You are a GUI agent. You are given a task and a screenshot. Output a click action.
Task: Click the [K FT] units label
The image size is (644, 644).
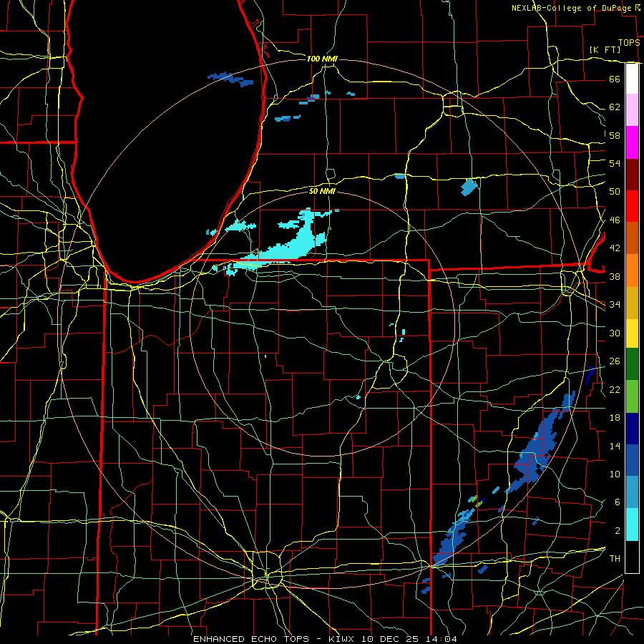click(x=605, y=49)
